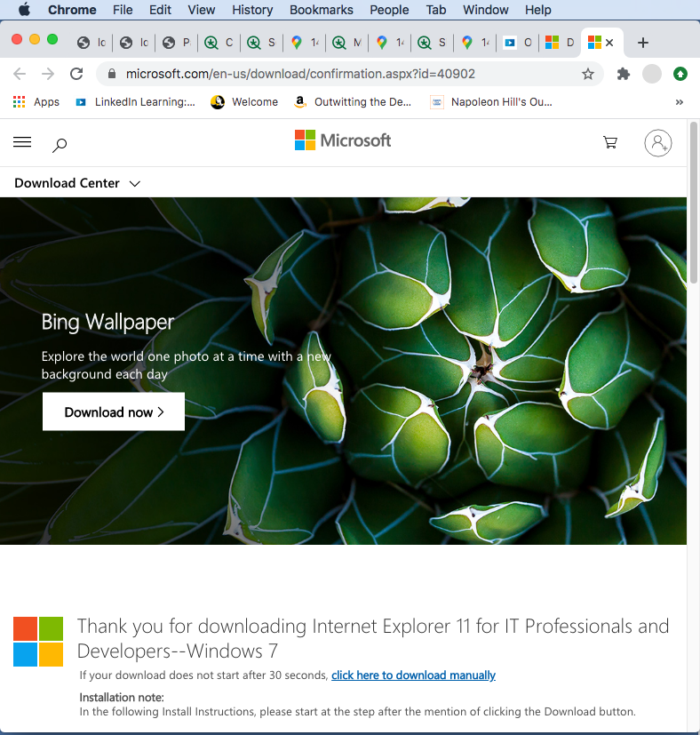Click the account sign-in avatar icon
Image resolution: width=700 pixels, height=735 pixels.
click(x=657, y=142)
